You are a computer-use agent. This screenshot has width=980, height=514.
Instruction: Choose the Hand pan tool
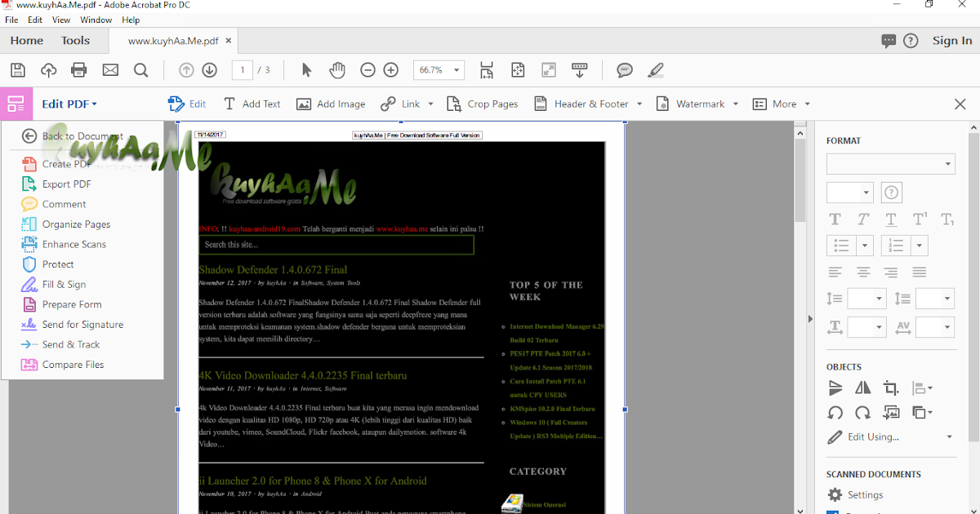pos(337,70)
